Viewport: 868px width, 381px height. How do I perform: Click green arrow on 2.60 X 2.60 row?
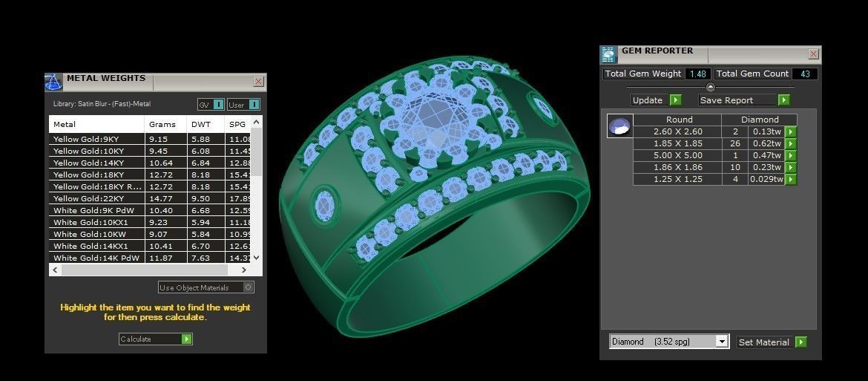pos(791,131)
